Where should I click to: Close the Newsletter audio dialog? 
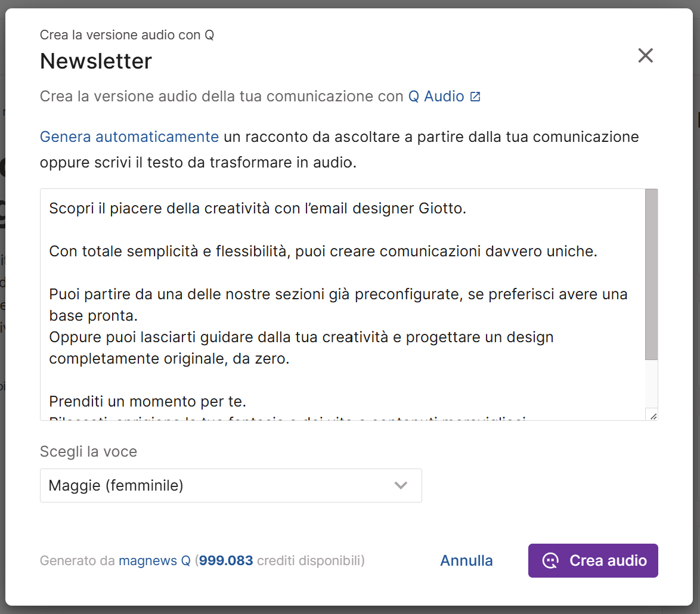pyautogui.click(x=645, y=55)
